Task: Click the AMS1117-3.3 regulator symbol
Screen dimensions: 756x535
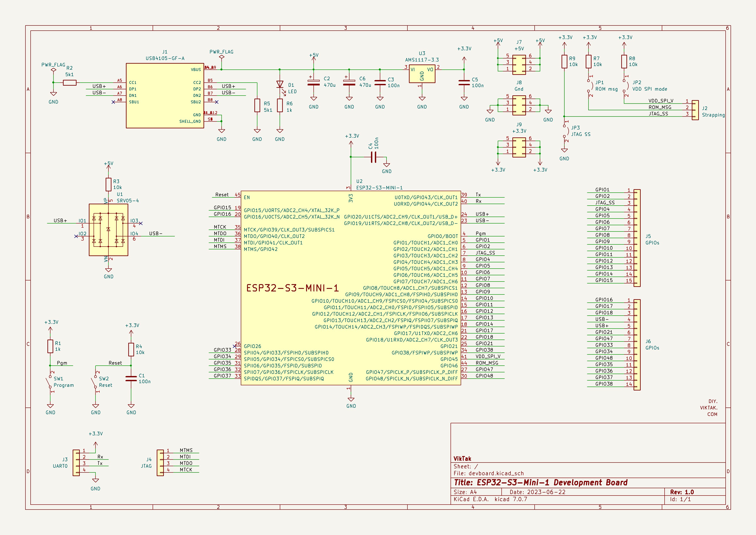Action: point(422,74)
